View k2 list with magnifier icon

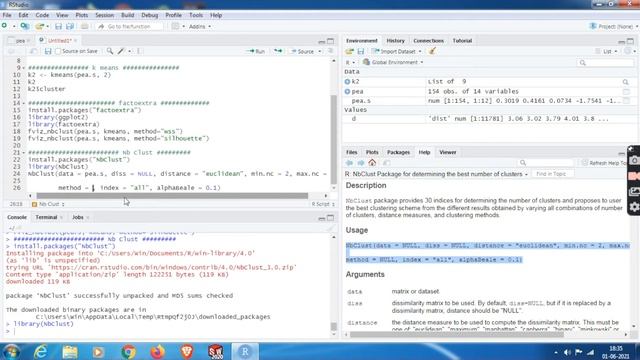point(625,82)
